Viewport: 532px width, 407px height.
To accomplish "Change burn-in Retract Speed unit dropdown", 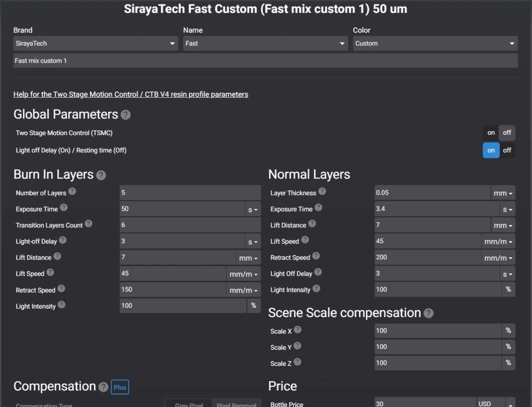I will 244,290.
